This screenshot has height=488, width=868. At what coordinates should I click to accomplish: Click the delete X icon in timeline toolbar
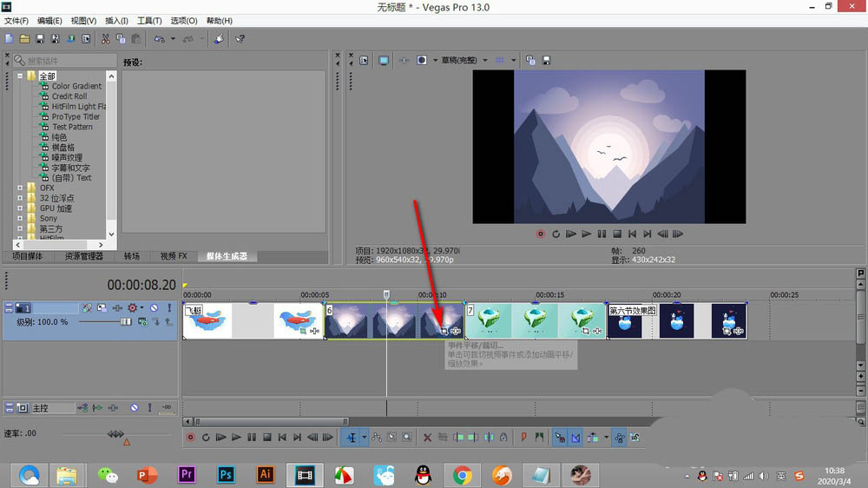(427, 438)
